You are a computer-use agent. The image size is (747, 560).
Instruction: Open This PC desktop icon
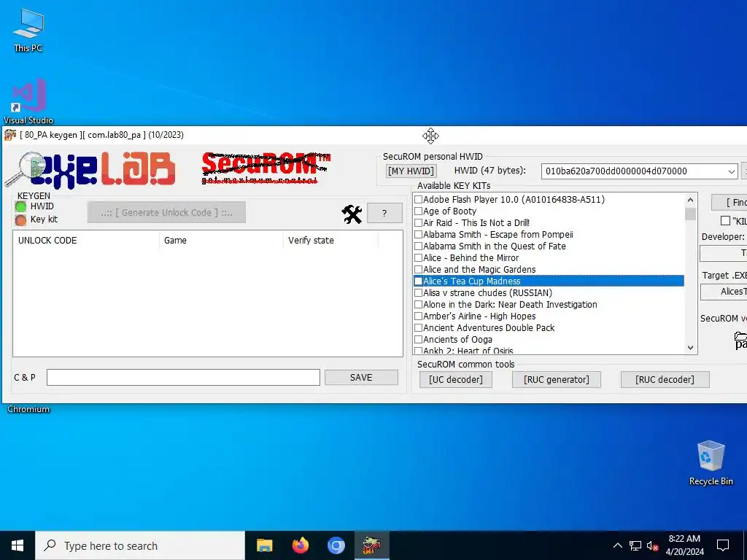pos(28,30)
